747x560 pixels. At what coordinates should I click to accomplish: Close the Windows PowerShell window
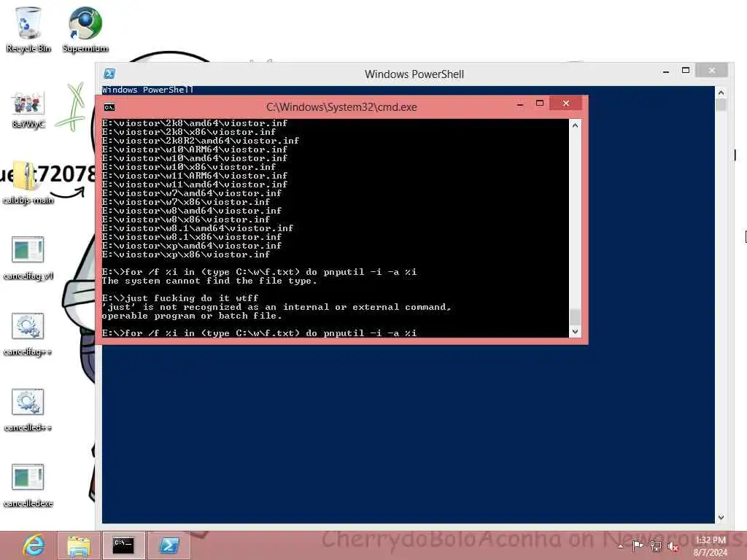point(711,71)
